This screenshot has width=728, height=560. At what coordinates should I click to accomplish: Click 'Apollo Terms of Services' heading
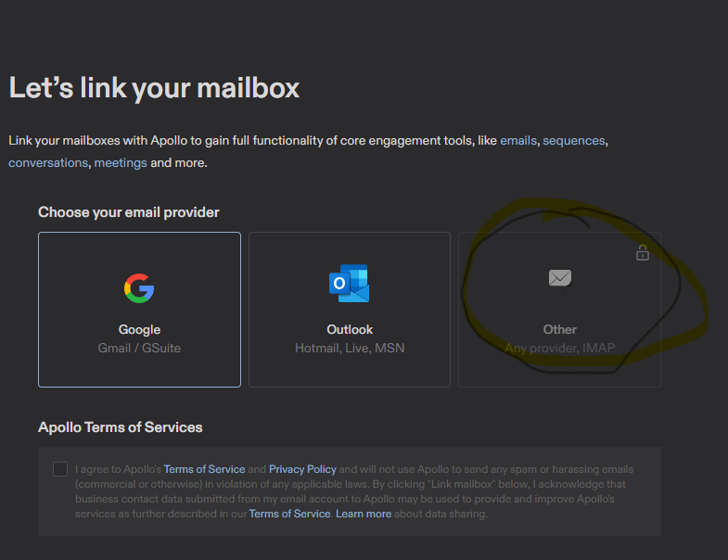[x=121, y=427]
